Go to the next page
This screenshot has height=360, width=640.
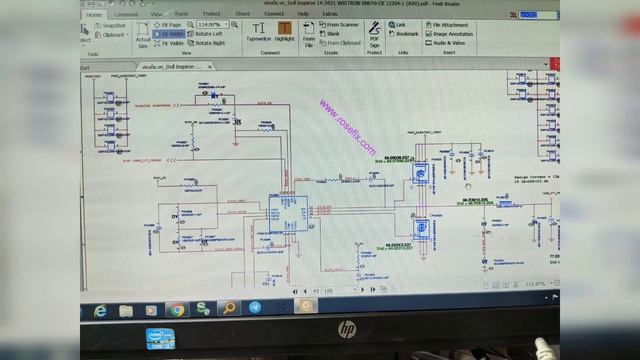pyautogui.click(x=362, y=290)
